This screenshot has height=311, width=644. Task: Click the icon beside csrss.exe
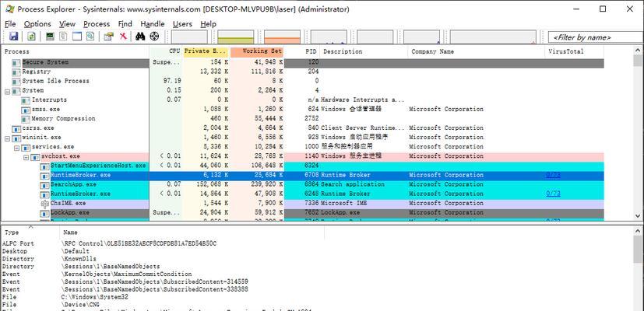tap(16, 129)
